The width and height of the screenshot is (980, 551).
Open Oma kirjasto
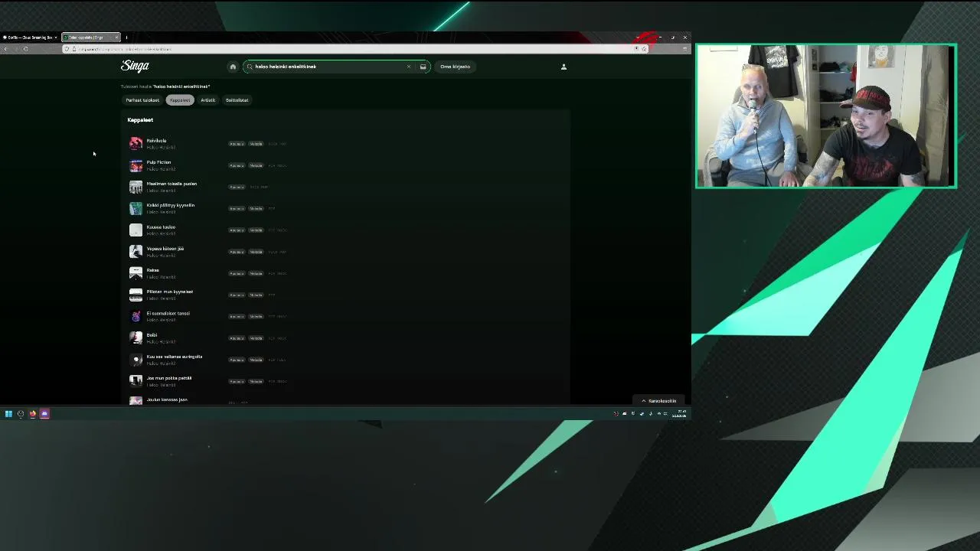coord(455,67)
